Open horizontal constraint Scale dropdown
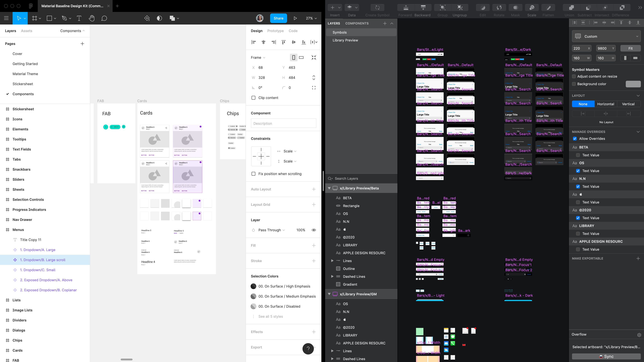The width and height of the screenshot is (644, 362). click(x=290, y=151)
